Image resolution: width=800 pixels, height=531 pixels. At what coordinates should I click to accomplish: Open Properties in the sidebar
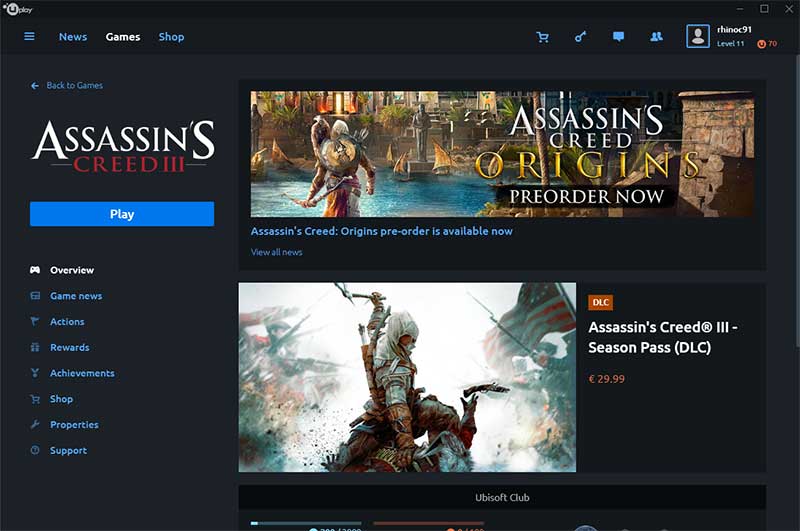[x=74, y=424]
